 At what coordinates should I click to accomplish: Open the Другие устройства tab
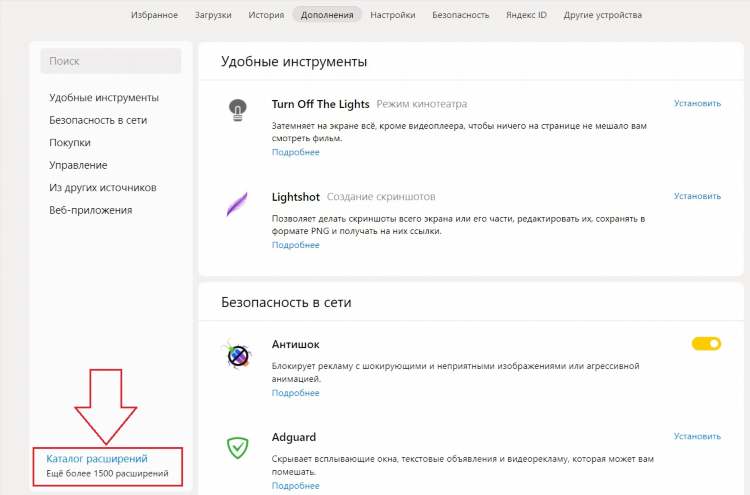(x=603, y=15)
